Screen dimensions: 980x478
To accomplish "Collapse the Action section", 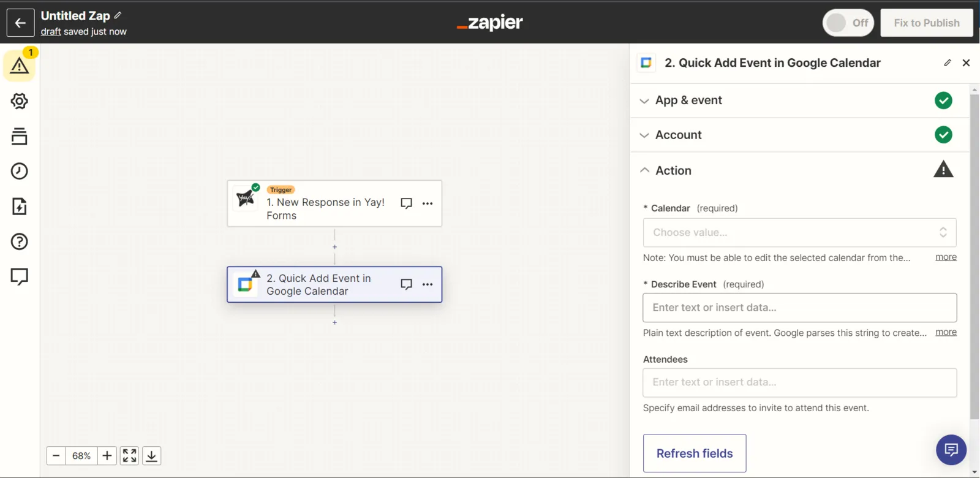I will pyautogui.click(x=644, y=170).
